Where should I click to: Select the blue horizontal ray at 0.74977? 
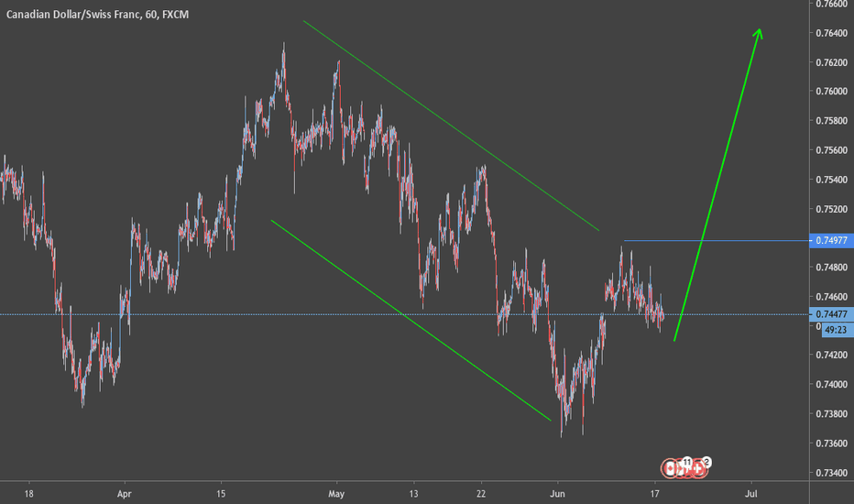click(x=717, y=240)
